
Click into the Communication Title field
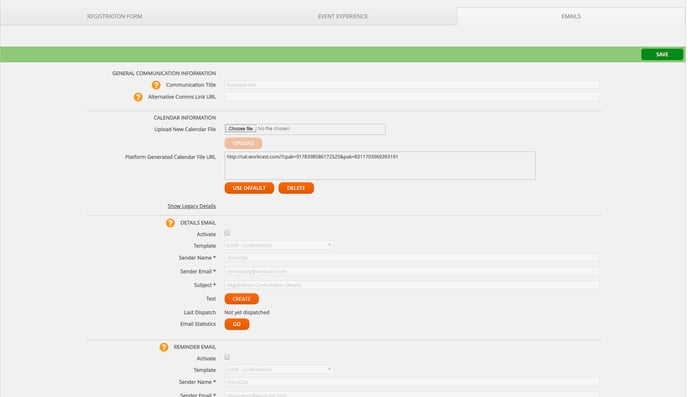412,85
